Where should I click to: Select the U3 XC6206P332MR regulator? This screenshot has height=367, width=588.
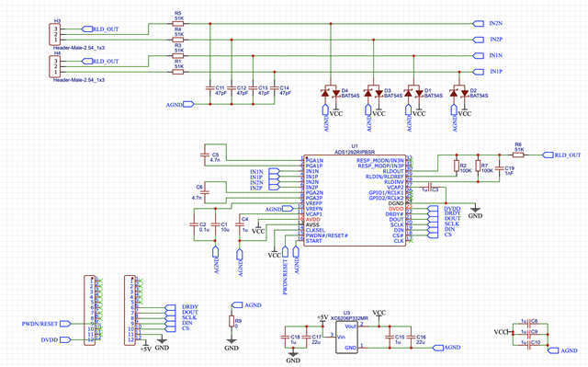[x=346, y=337]
